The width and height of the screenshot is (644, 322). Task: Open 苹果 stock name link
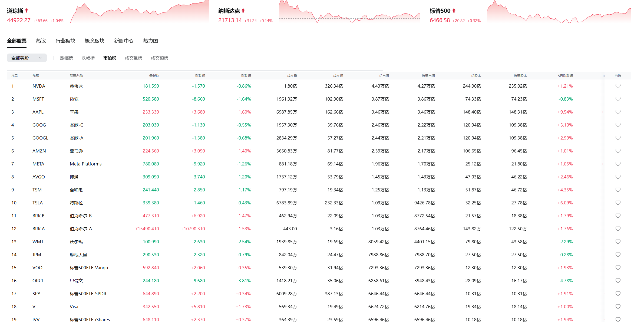(x=74, y=112)
